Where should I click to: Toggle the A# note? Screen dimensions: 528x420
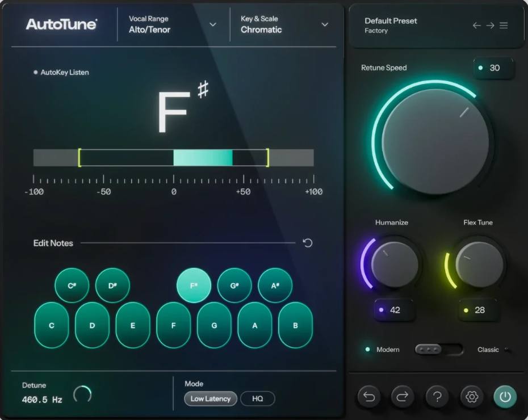(275, 285)
